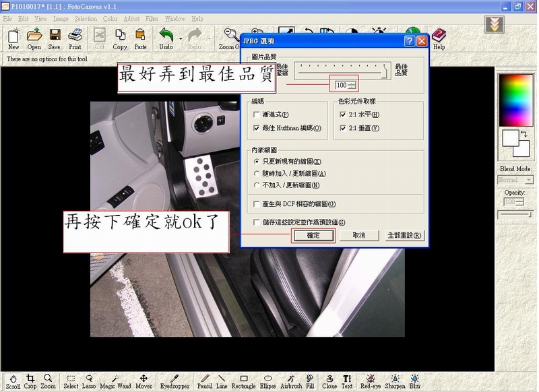Viewport: 539px width, 392px height.
Task: Choose the Airbrush tool
Action: [290, 381]
